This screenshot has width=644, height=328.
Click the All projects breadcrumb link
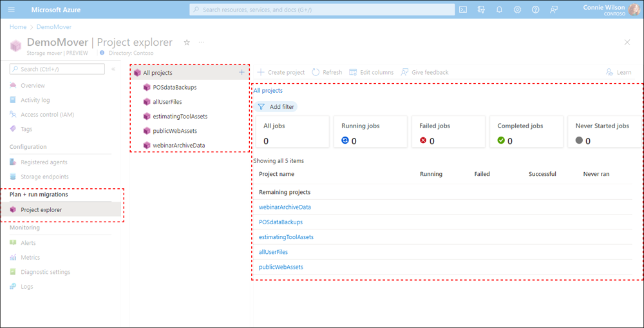click(268, 90)
